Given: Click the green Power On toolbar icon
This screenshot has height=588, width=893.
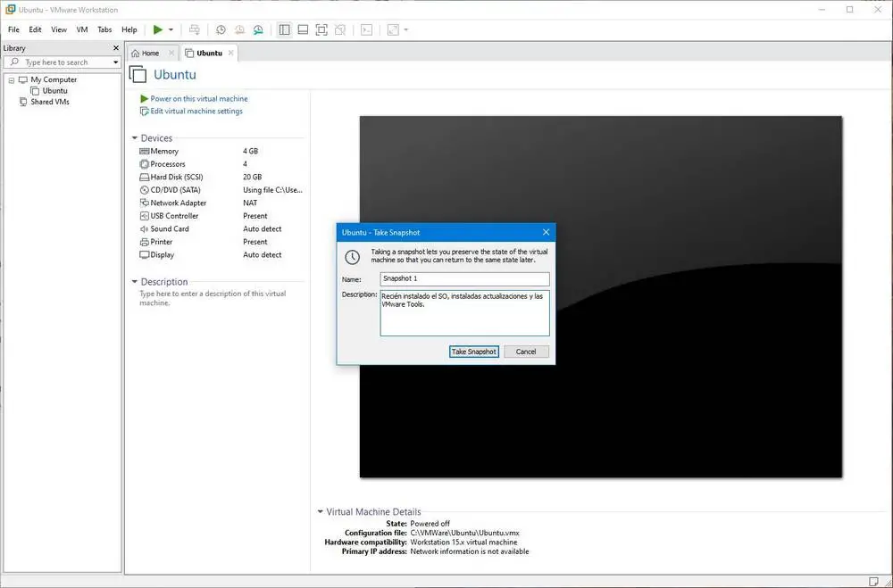Looking at the screenshot, I should (158, 29).
